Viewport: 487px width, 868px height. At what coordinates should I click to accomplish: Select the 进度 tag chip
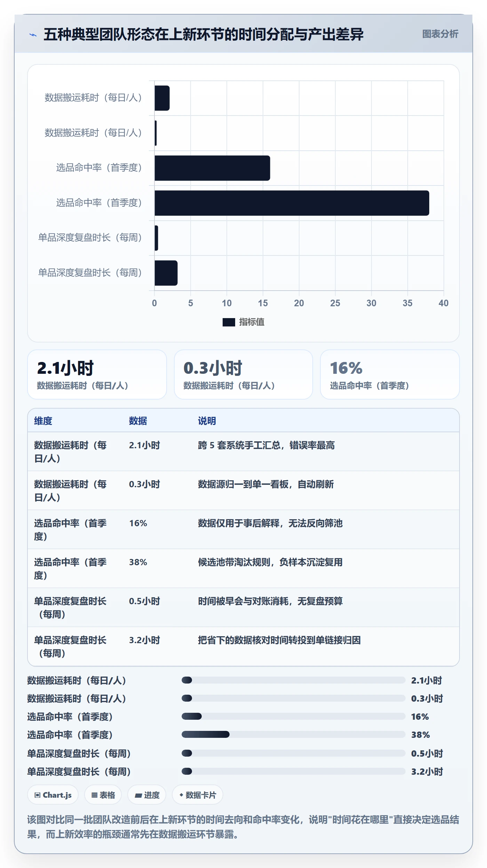pos(147,795)
